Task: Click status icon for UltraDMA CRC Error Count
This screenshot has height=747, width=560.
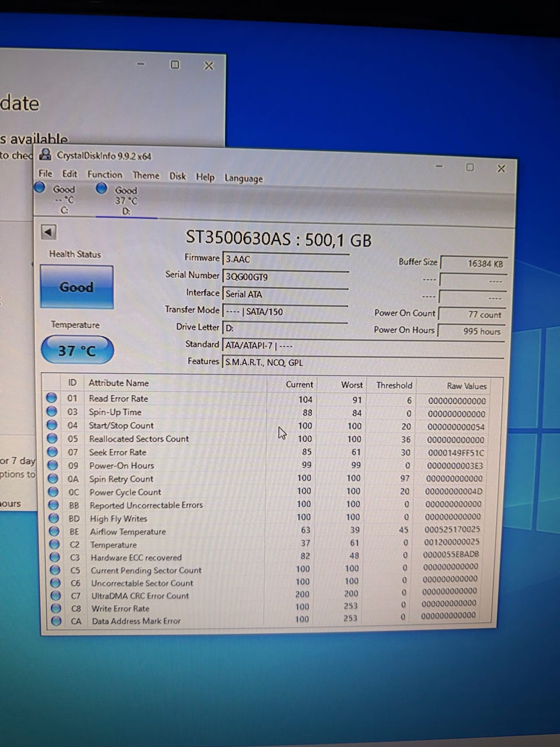Action: [x=56, y=595]
